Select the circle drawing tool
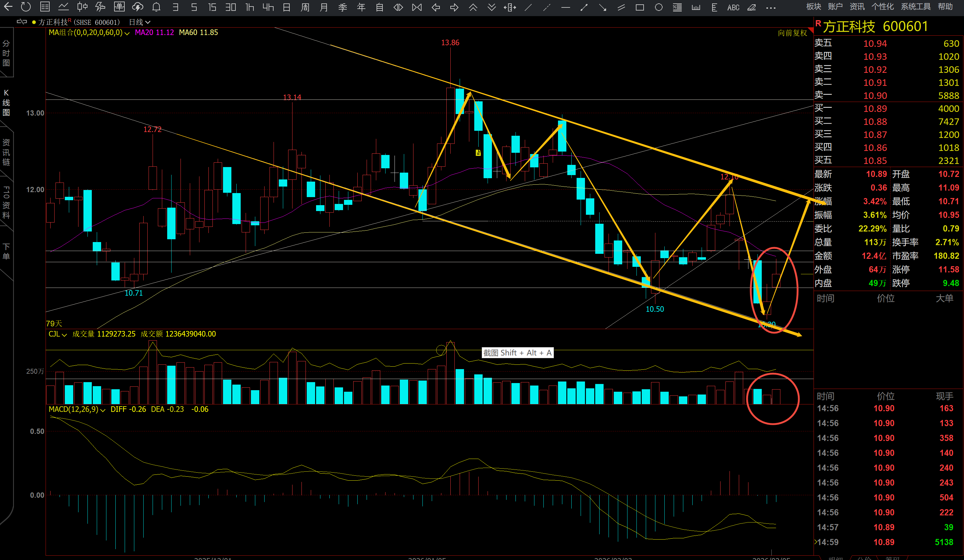 tap(658, 7)
